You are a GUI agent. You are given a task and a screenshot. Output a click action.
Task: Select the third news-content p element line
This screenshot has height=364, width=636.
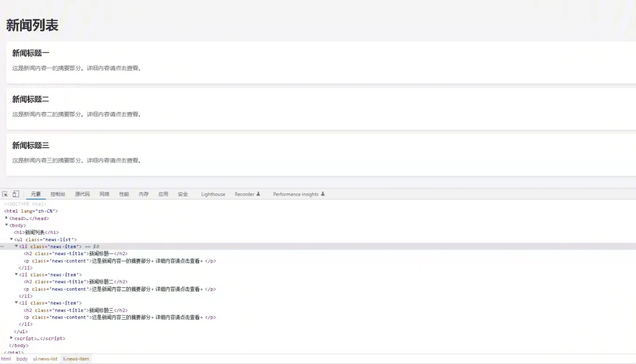click(x=120, y=317)
